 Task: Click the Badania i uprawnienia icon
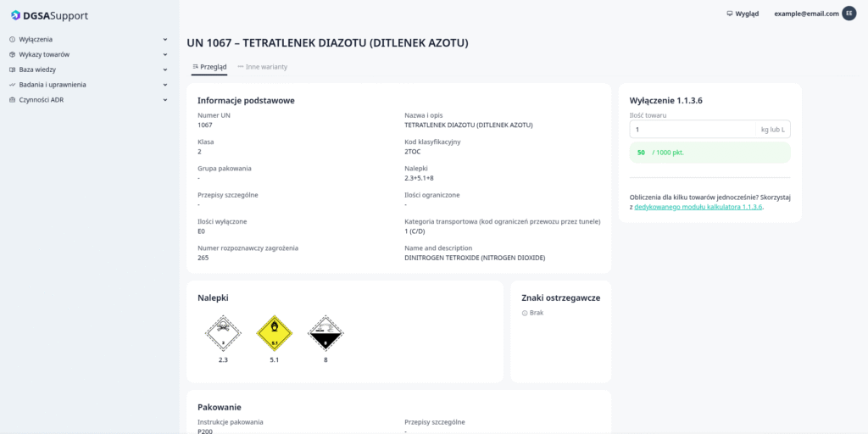pos(12,85)
